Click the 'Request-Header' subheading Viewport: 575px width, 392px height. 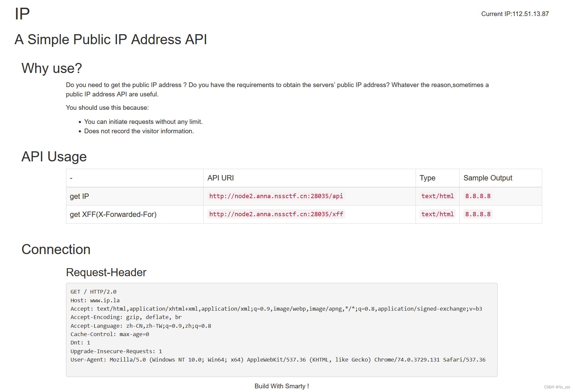tap(106, 272)
